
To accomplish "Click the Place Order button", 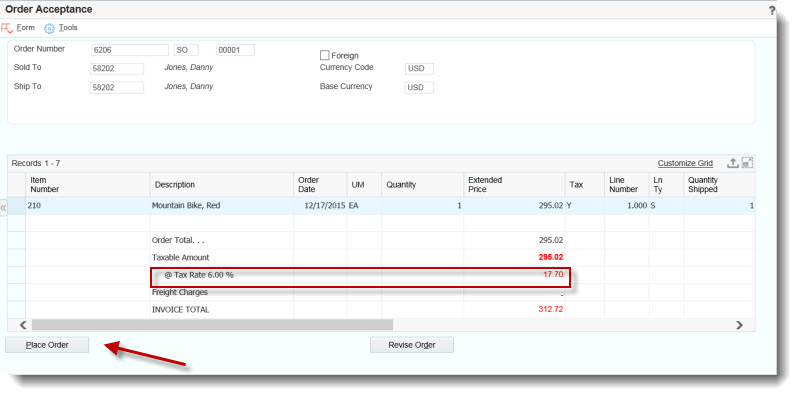I will coord(47,345).
